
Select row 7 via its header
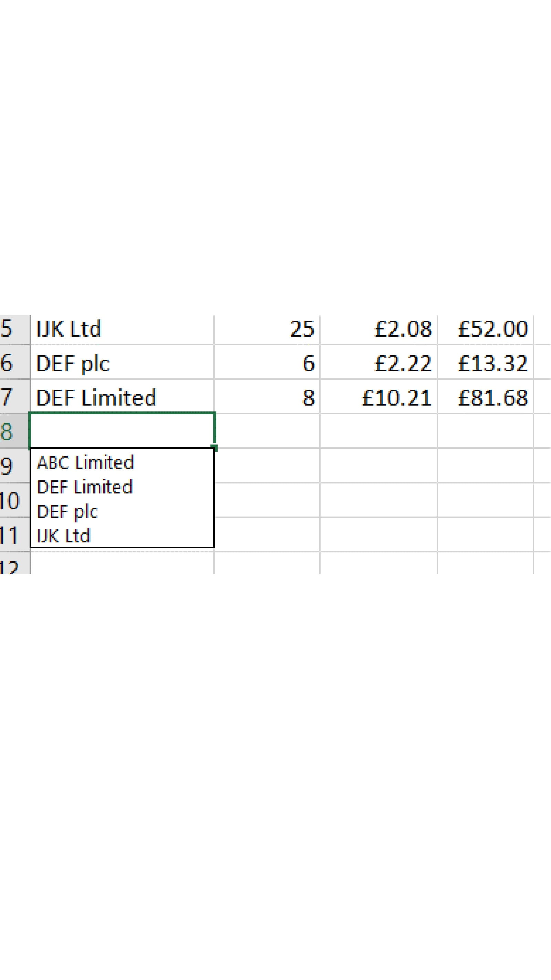[x=11, y=397]
